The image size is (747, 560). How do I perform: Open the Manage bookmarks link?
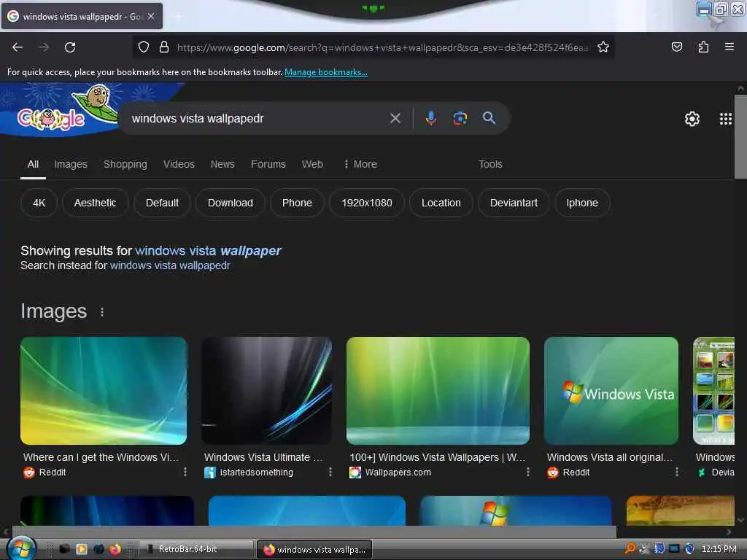(326, 72)
